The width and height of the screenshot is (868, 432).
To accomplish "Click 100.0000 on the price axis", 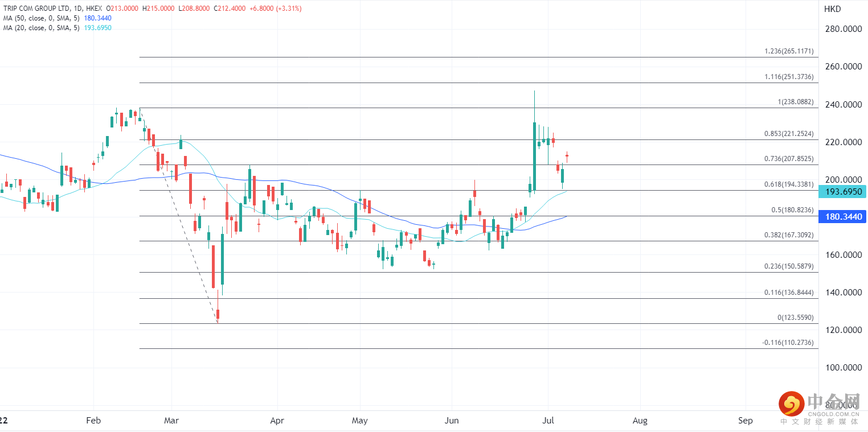I will 842,368.
